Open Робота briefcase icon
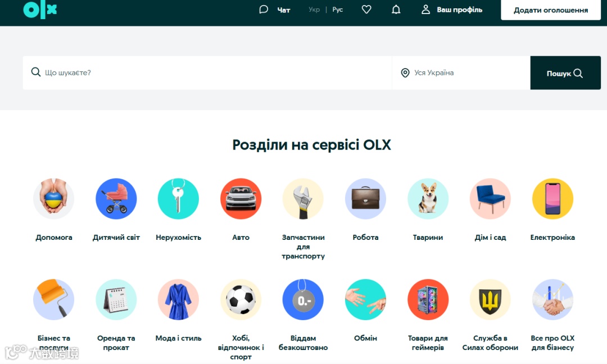The height and width of the screenshot is (364, 607). (365, 199)
